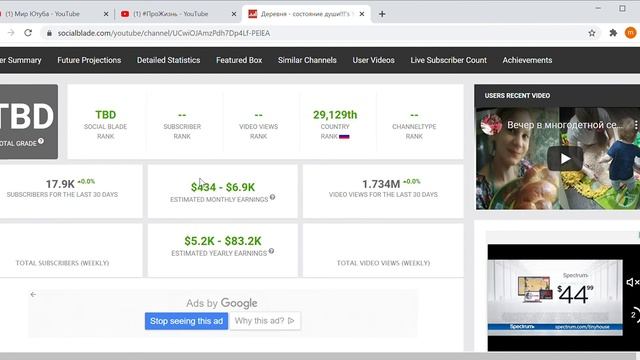
Task: Reload the page with the refresh icon
Action: 28,33
